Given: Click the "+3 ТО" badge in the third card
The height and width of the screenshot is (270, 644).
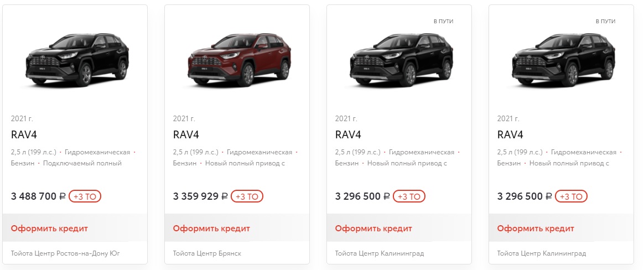Looking at the screenshot, I should pos(409,196).
